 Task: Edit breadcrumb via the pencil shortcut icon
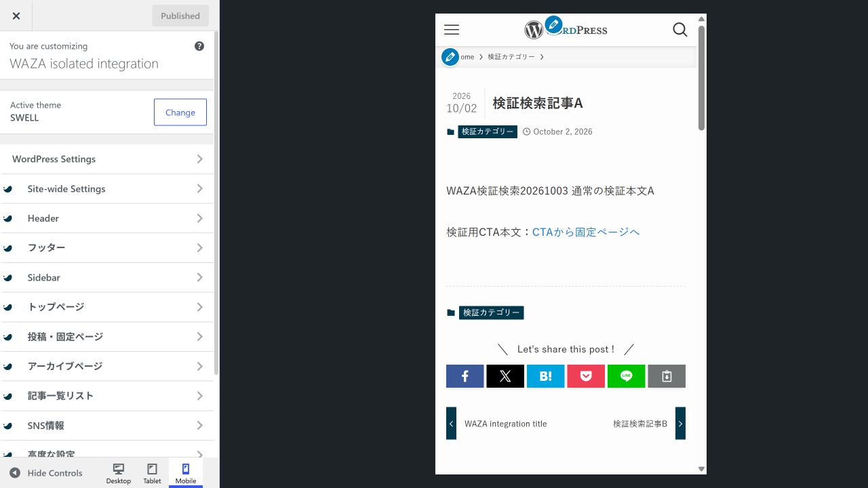(450, 57)
